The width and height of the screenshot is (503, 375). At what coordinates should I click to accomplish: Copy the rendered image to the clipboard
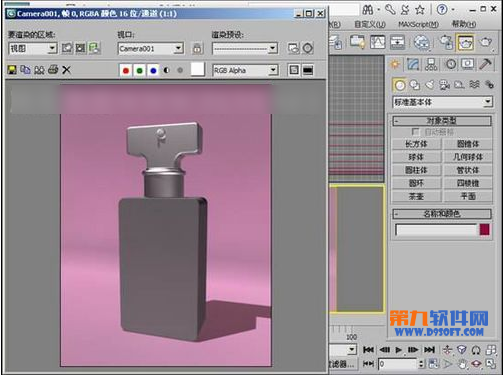click(x=25, y=70)
